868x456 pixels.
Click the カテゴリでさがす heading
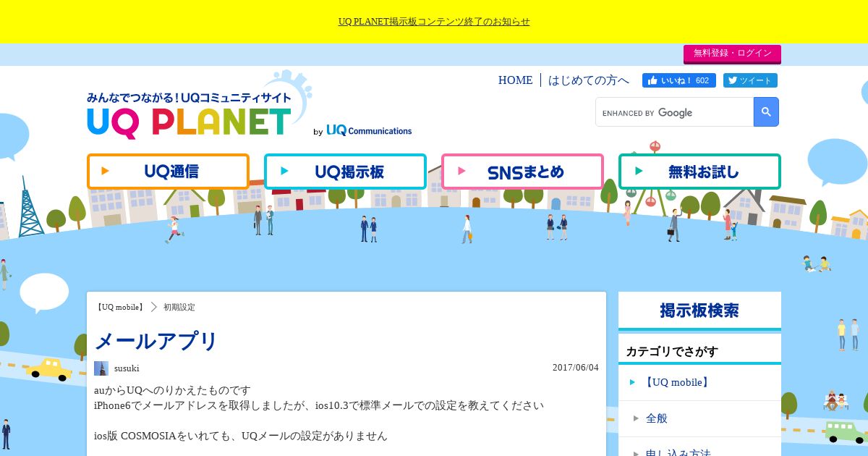(672, 352)
